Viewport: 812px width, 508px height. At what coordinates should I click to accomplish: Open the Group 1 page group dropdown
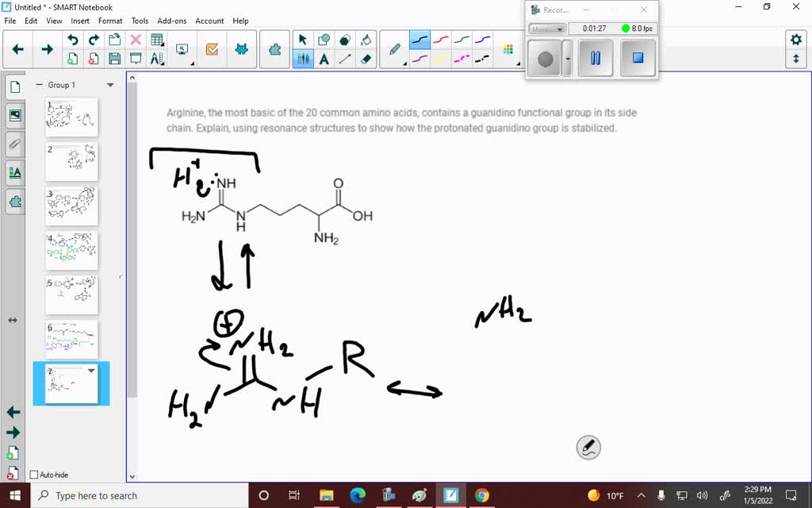109,85
